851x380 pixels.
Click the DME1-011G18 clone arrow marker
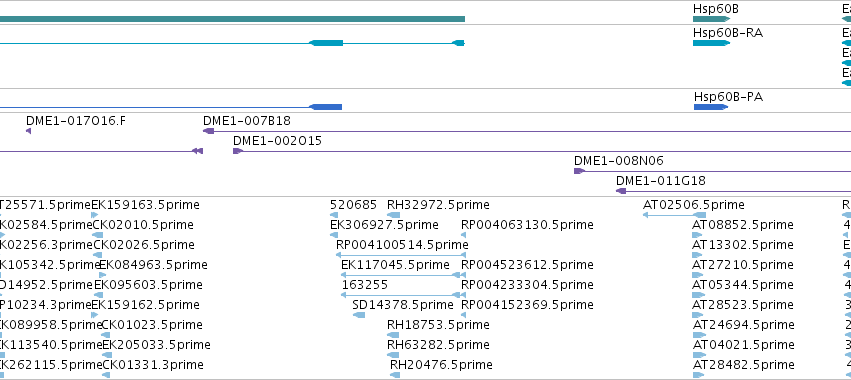pos(621,191)
